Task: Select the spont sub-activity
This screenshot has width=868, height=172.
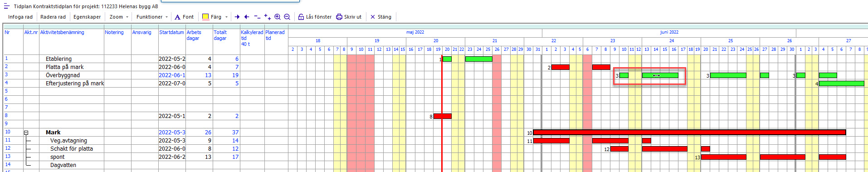Action: 58,157
